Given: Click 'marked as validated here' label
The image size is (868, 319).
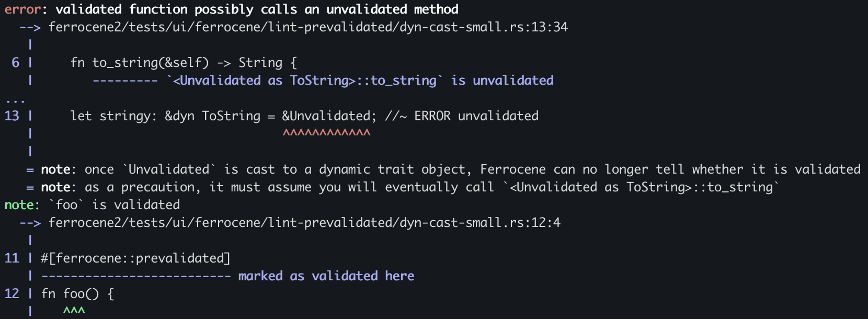Looking at the screenshot, I should point(326,276).
